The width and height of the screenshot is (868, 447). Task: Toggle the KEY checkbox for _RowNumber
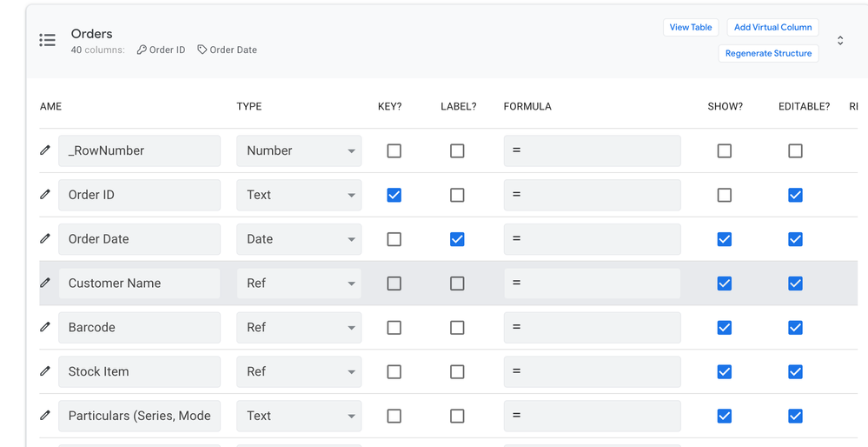[394, 150]
